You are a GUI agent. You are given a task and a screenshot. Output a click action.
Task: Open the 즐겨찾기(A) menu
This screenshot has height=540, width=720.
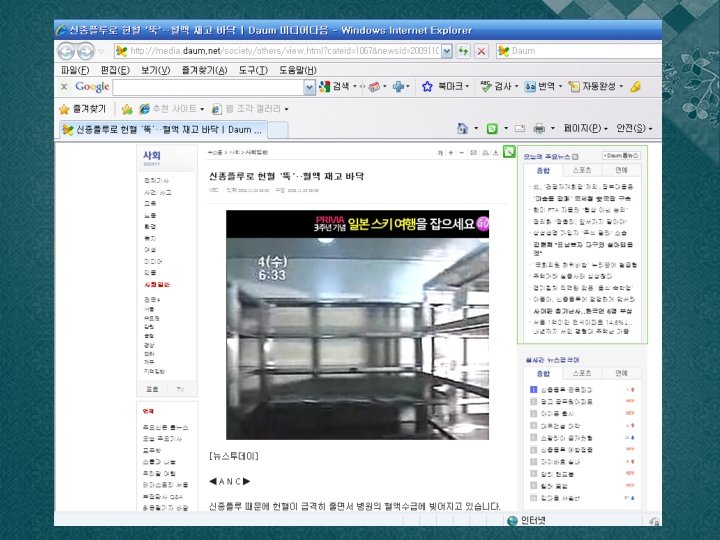tap(204, 70)
